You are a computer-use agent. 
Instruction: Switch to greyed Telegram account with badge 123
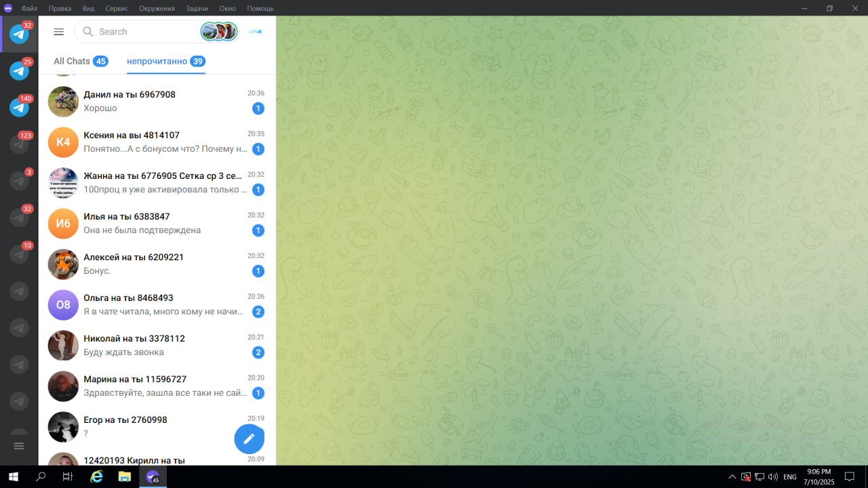(x=19, y=144)
